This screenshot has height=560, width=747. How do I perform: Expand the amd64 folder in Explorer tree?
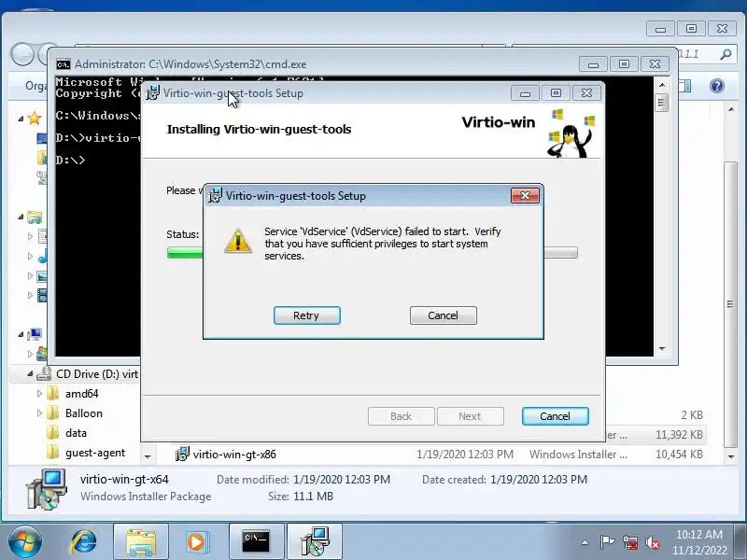coord(39,393)
